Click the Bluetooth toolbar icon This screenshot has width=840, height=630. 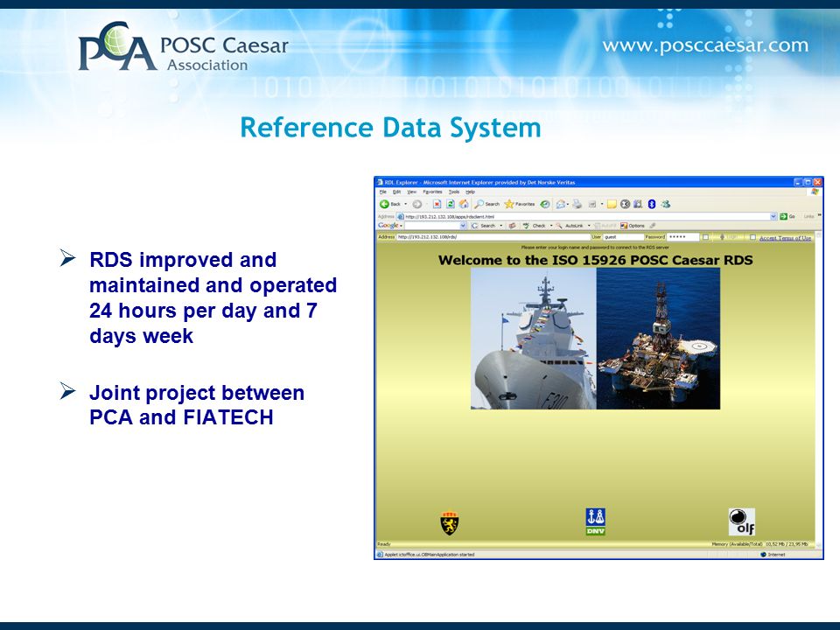pyautogui.click(x=651, y=204)
